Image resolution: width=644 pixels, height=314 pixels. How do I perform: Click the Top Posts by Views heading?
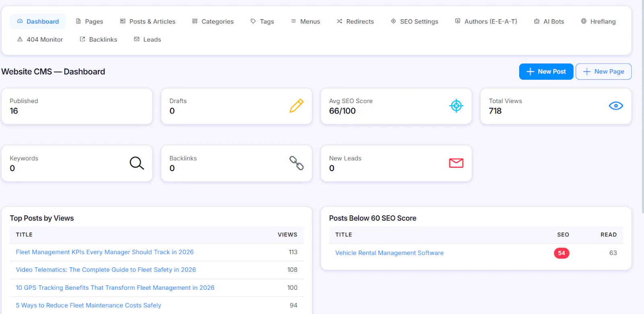point(42,218)
